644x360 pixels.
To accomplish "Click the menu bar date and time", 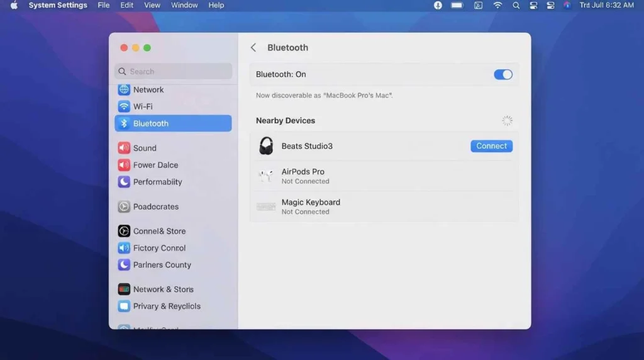I will coord(607,5).
